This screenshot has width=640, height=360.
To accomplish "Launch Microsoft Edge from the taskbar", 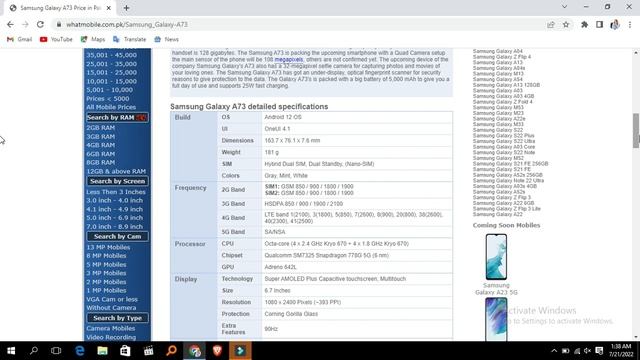I will [80, 351].
